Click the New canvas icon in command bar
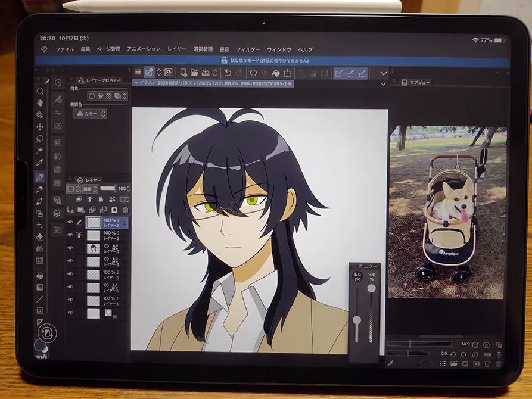The height and width of the screenshot is (399, 532). (183, 73)
